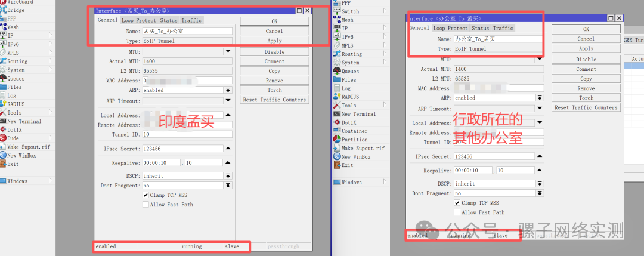Screen dimensions: 644x256
Task: Click Exit in the left WinBox sidebar
Action: click(x=13, y=164)
